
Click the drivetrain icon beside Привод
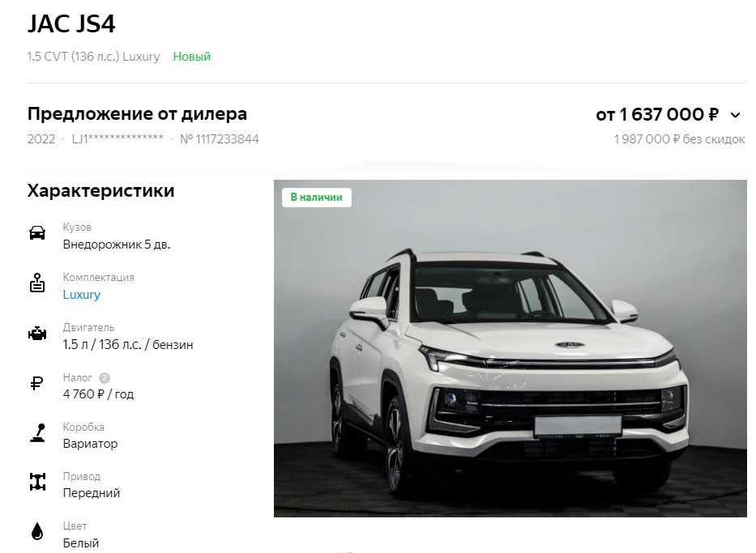pyautogui.click(x=37, y=482)
